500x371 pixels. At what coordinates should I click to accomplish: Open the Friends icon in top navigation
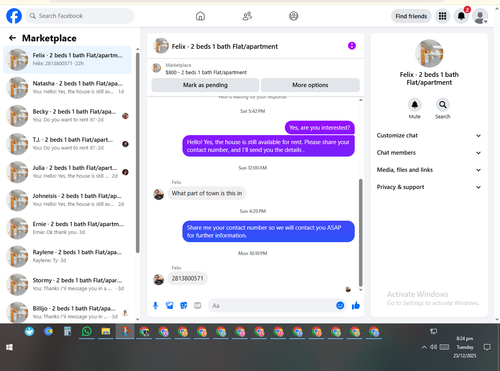(x=247, y=16)
